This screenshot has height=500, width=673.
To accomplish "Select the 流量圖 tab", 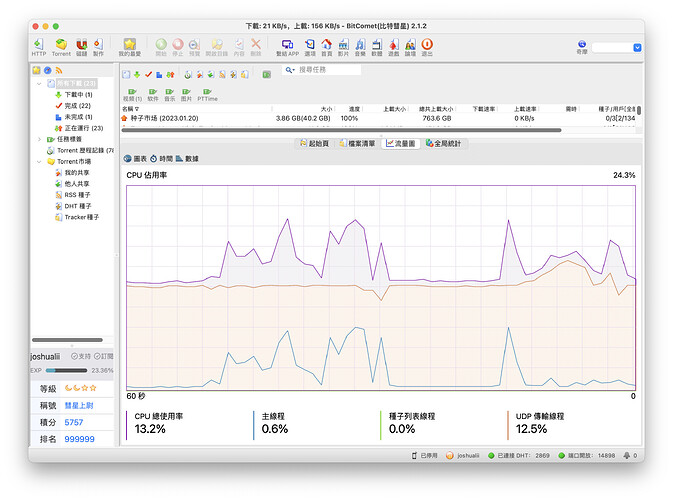I will pos(400,143).
